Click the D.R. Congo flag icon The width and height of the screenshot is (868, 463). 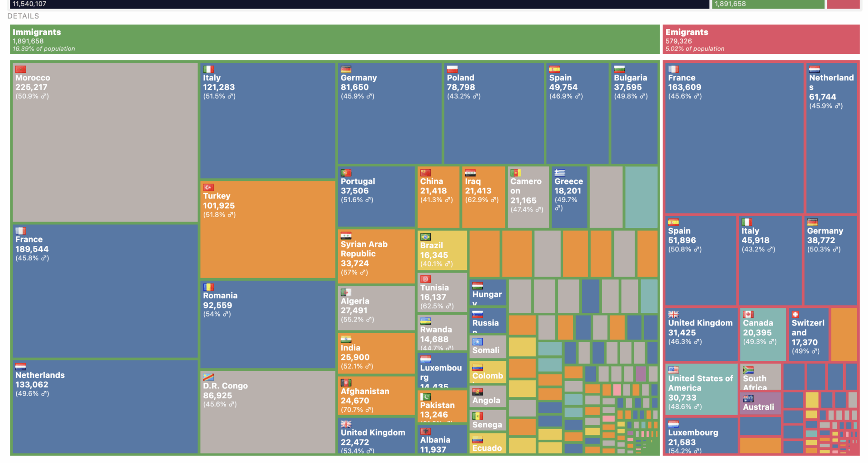coord(208,378)
